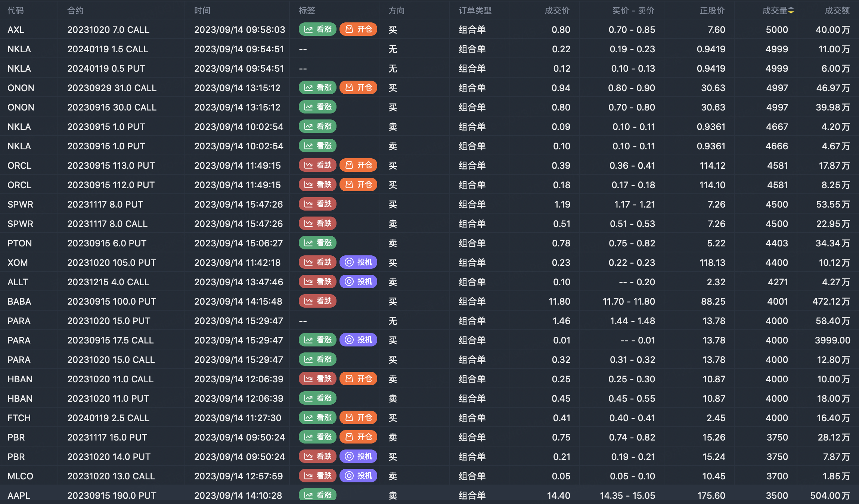Image resolution: width=859 pixels, height=504 pixels.
Task: Click the 看涨 tag on AAPL row
Action: tap(317, 495)
